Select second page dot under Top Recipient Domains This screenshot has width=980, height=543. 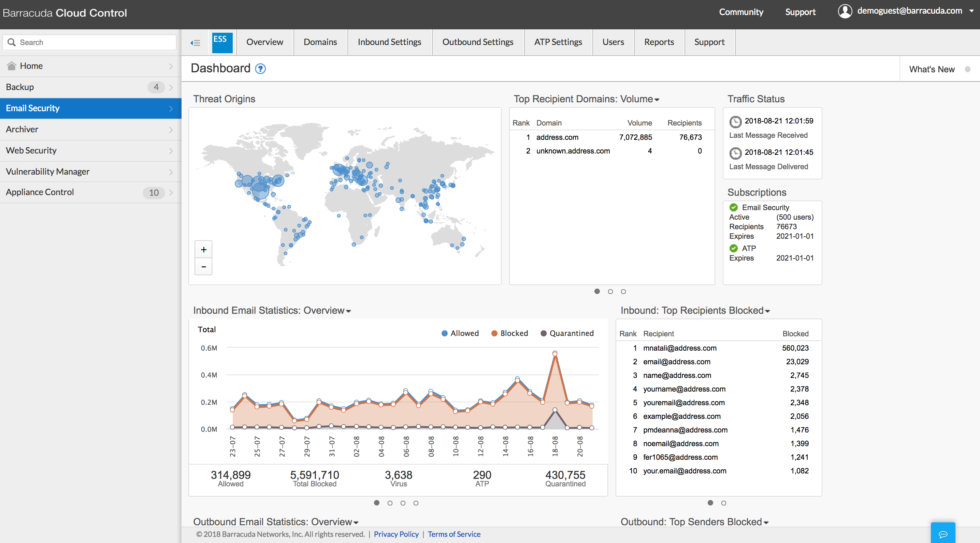click(610, 292)
